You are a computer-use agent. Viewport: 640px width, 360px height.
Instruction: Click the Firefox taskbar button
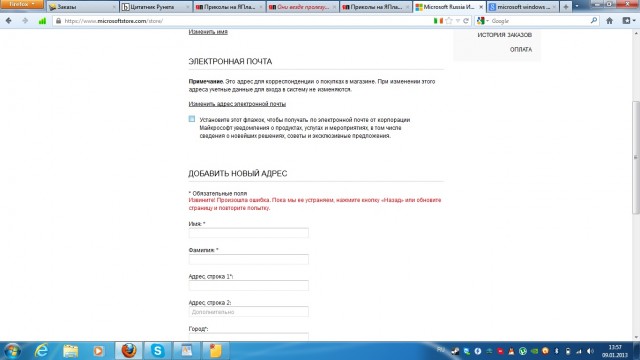click(129, 351)
